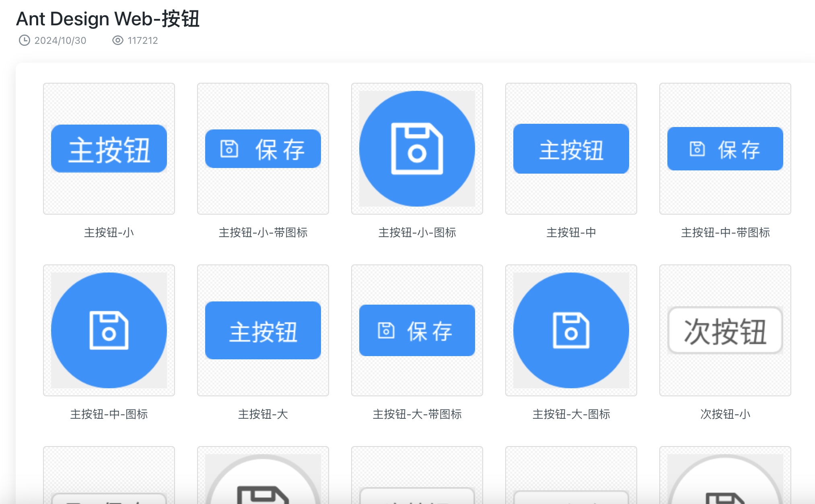
Task: Click the clock icon beside the date
Action: point(25,40)
